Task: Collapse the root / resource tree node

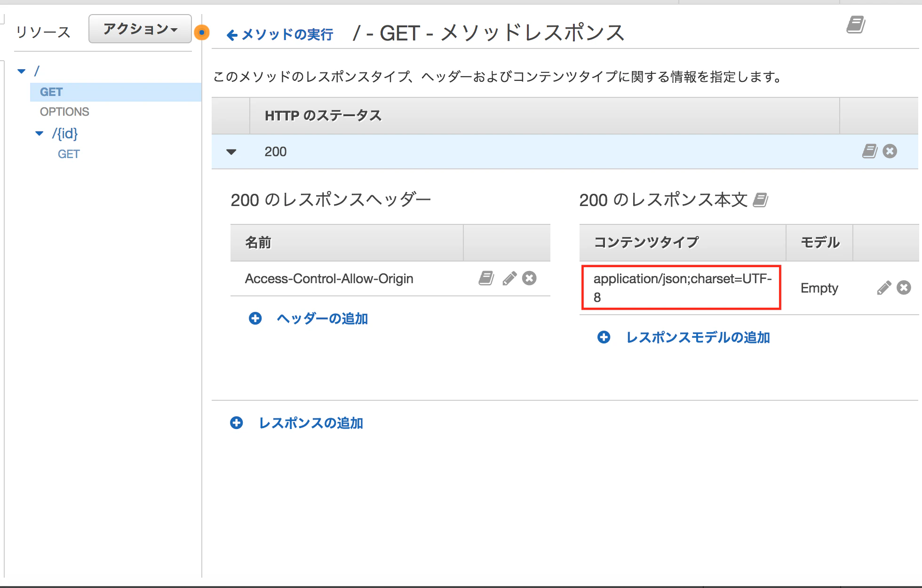Action: click(22, 72)
